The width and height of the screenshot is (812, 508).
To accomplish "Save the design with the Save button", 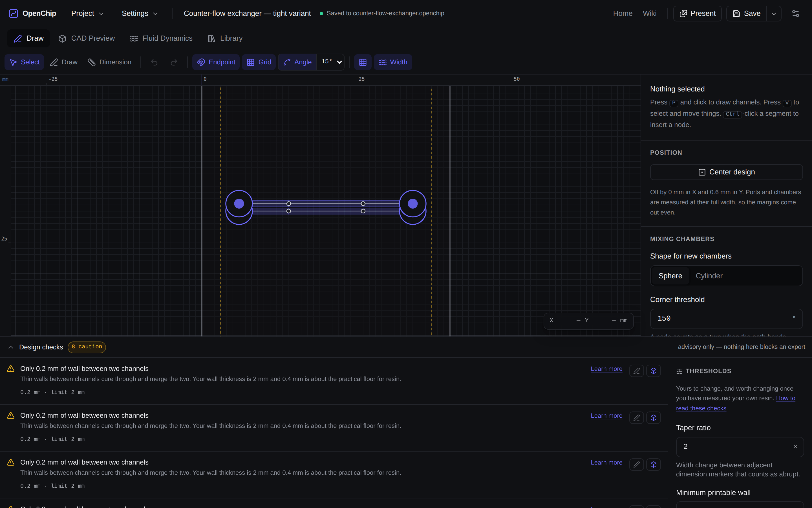I will point(747,14).
